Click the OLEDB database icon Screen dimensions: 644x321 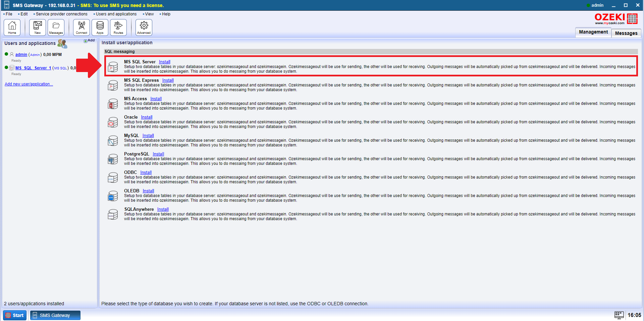click(x=113, y=196)
